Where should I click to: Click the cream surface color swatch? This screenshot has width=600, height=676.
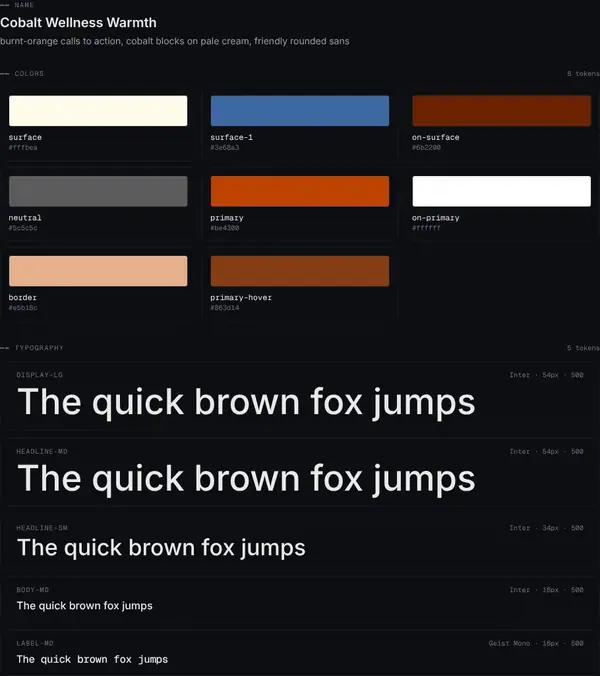pyautogui.click(x=98, y=111)
